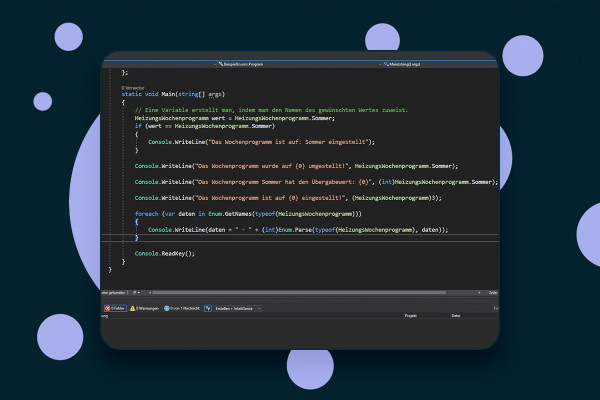This screenshot has height=400, width=600.
Task: Toggle the Nachricht messages filter
Action: point(182,308)
